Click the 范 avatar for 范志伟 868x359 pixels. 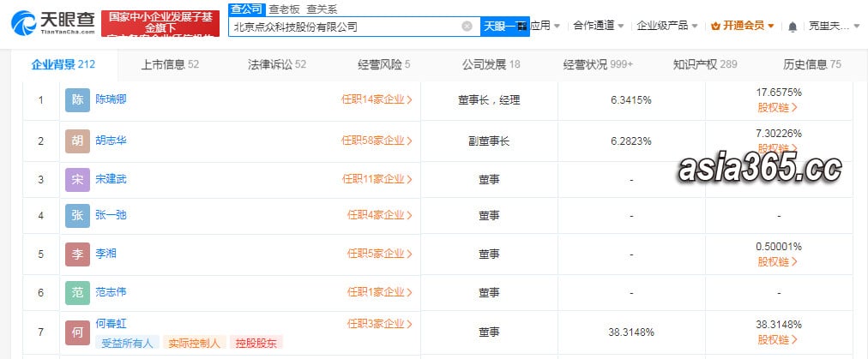coord(77,292)
